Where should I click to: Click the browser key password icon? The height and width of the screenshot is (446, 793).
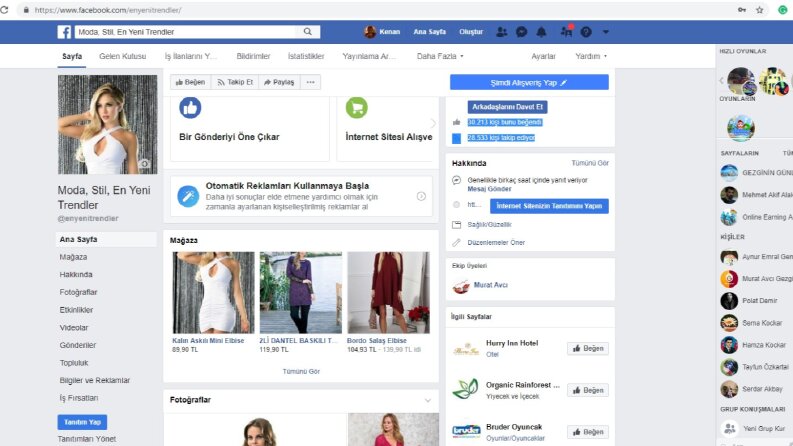pos(742,10)
